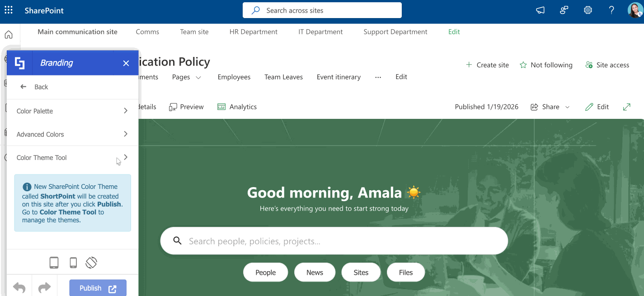
Task: Open the user profile avatar
Action: (x=635, y=10)
